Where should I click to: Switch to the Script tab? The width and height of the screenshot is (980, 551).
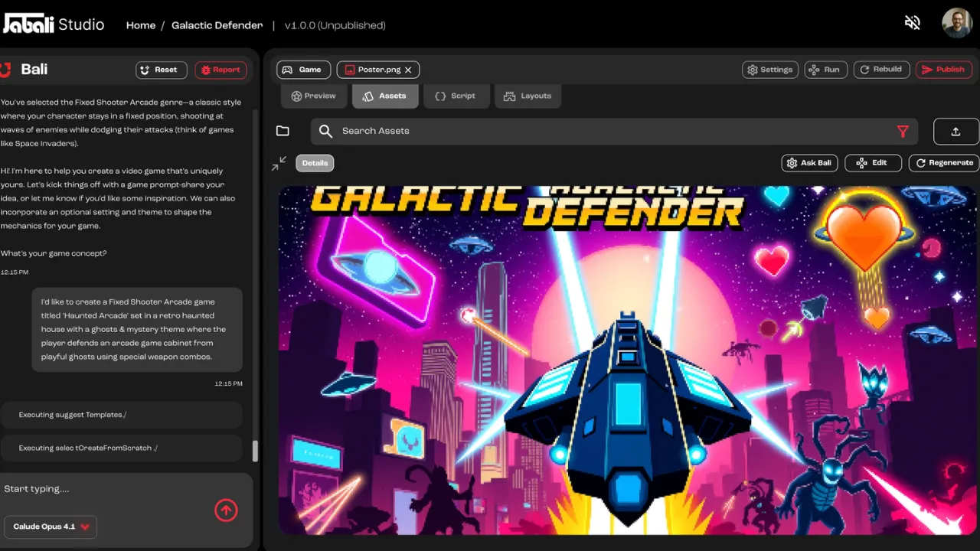coord(456,96)
